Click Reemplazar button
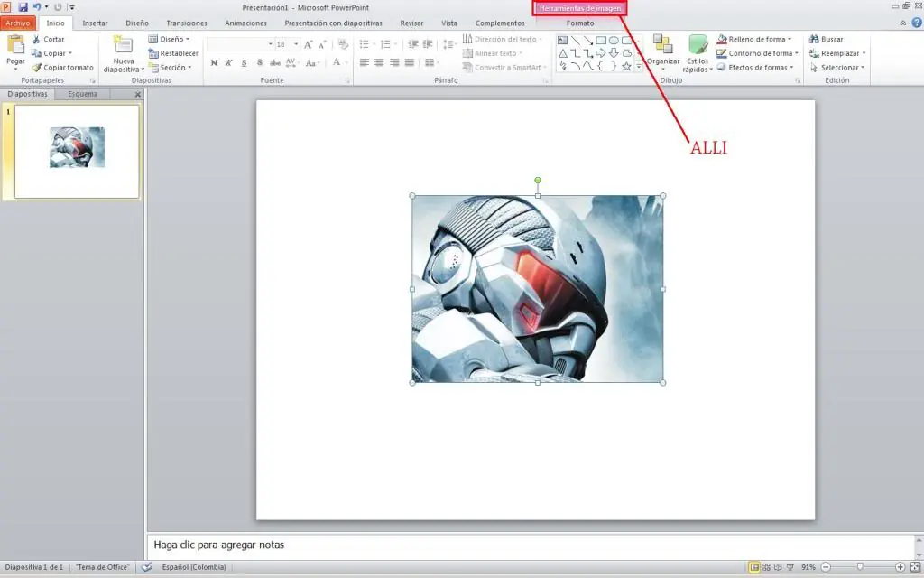 coord(838,53)
